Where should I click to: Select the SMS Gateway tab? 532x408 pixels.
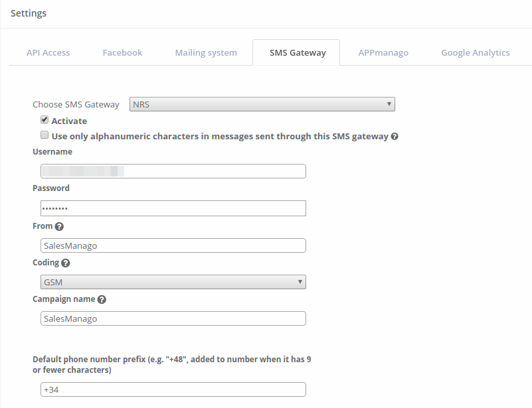(x=298, y=52)
